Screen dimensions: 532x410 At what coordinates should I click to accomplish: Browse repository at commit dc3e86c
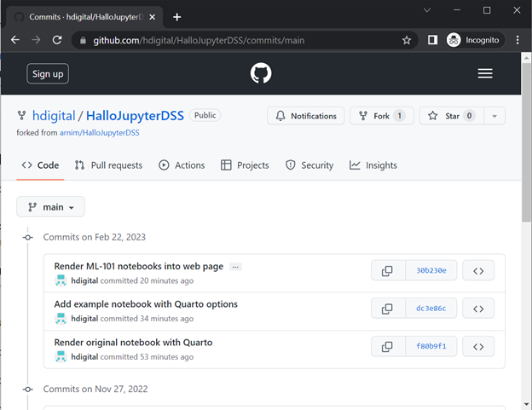click(478, 309)
